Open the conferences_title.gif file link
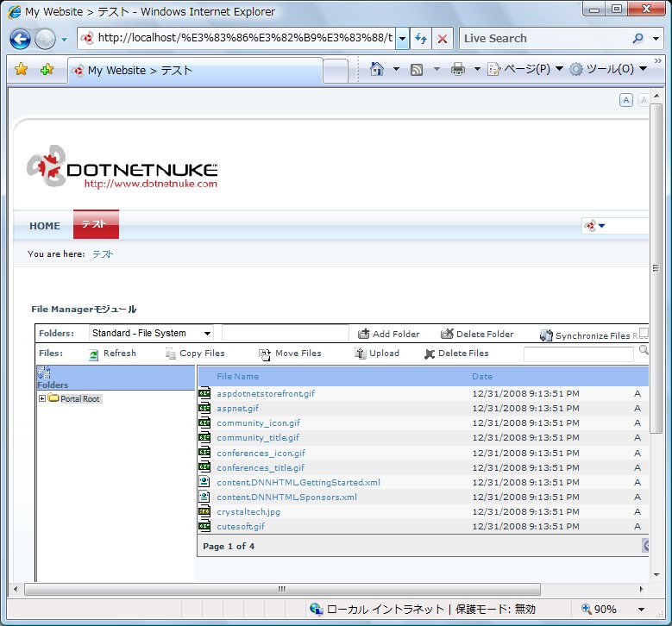Image resolution: width=672 pixels, height=626 pixels. (x=261, y=467)
